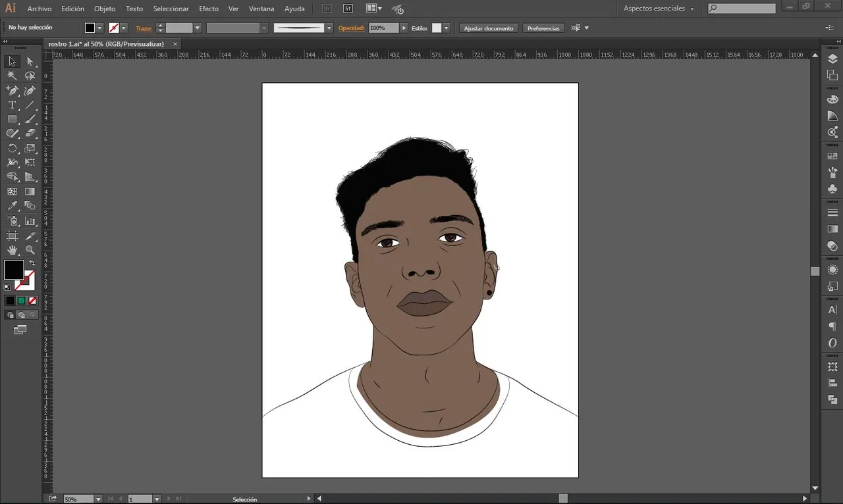Image resolution: width=843 pixels, height=504 pixels.
Task: Click the Preferencias button
Action: (543, 28)
